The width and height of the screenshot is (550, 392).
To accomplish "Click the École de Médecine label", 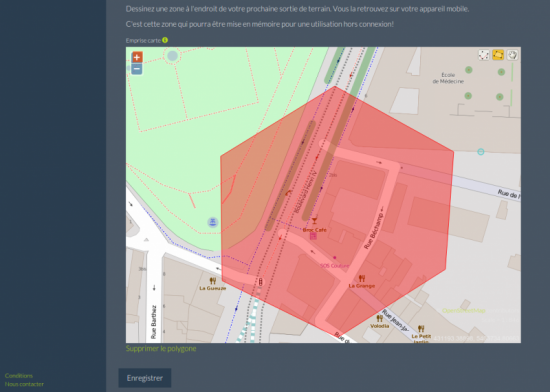I will pyautogui.click(x=448, y=78).
